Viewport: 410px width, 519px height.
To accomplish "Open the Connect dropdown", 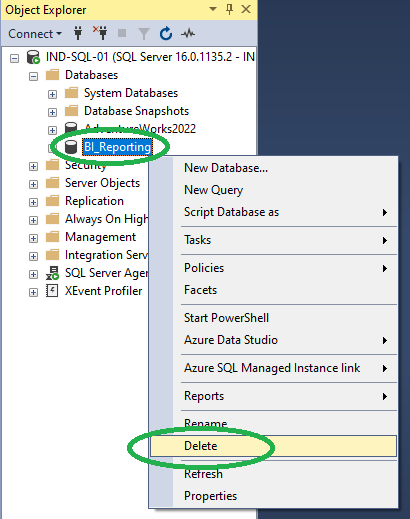I will 35,34.
